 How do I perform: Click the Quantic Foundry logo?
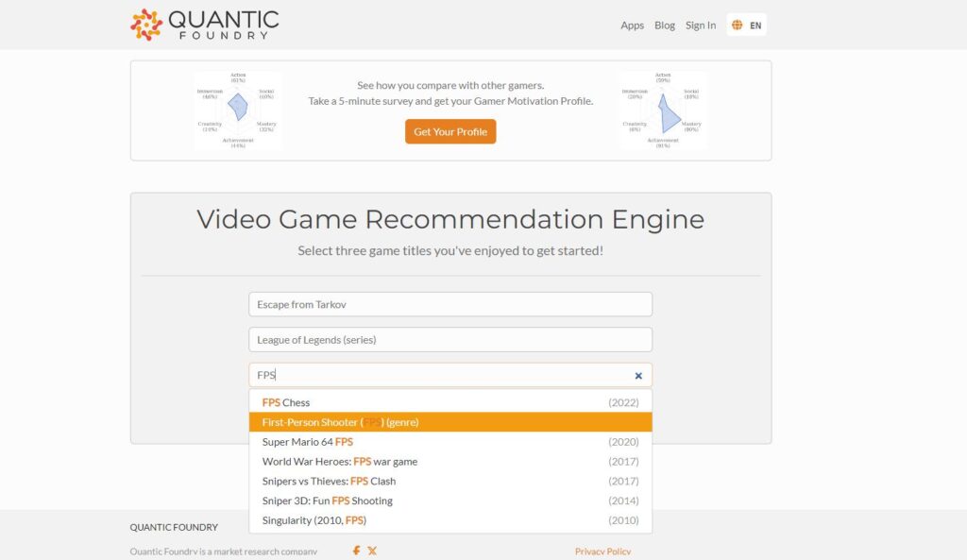(204, 25)
